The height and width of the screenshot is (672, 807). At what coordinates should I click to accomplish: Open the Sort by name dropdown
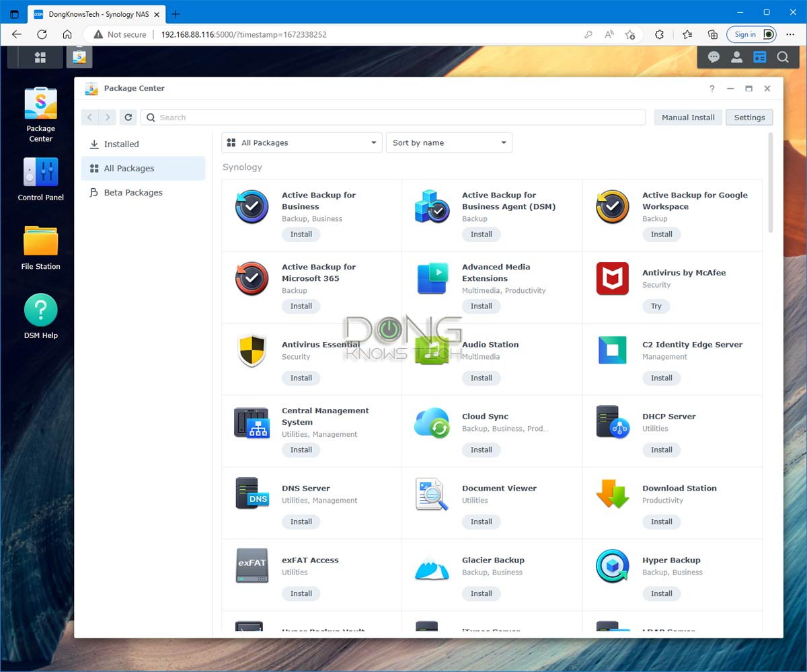click(x=449, y=143)
